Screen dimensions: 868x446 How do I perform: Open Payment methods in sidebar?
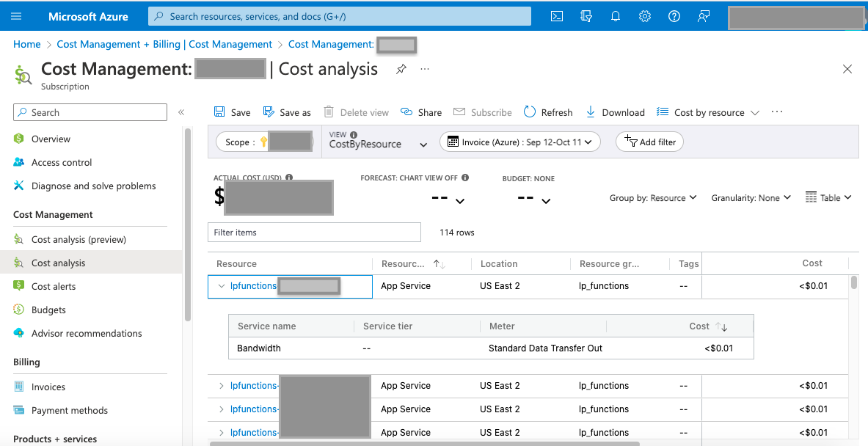60,411
